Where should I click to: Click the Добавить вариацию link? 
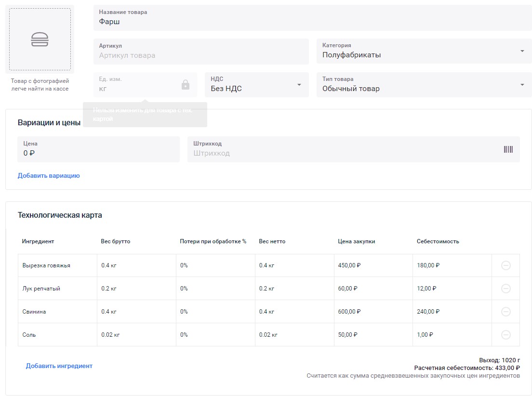coord(49,175)
